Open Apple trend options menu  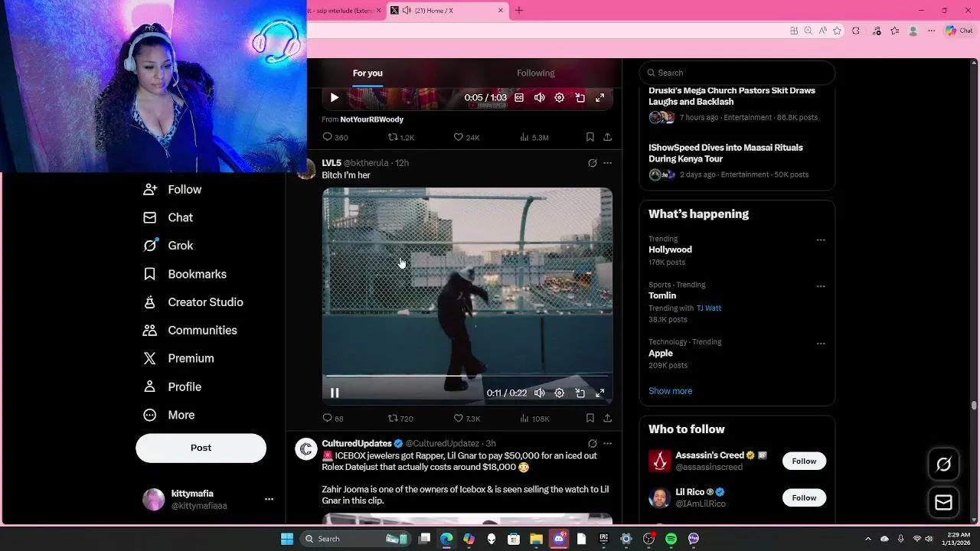click(821, 344)
